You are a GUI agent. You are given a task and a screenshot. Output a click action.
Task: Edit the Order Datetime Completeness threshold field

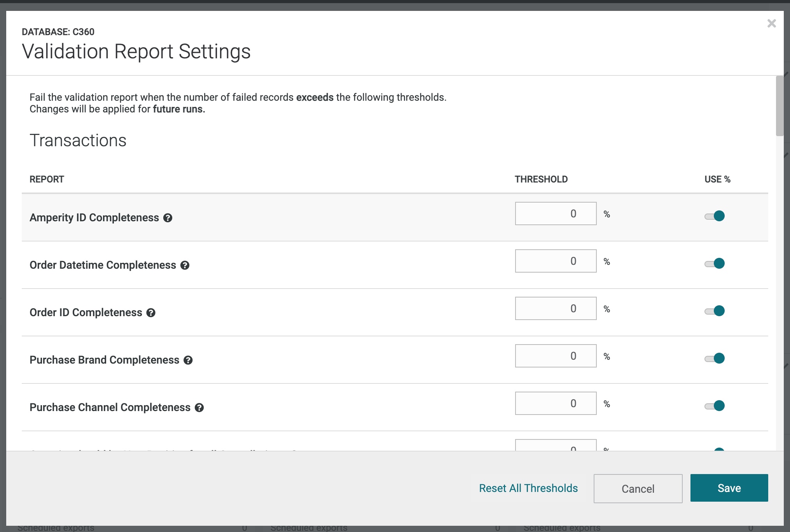pos(556,261)
